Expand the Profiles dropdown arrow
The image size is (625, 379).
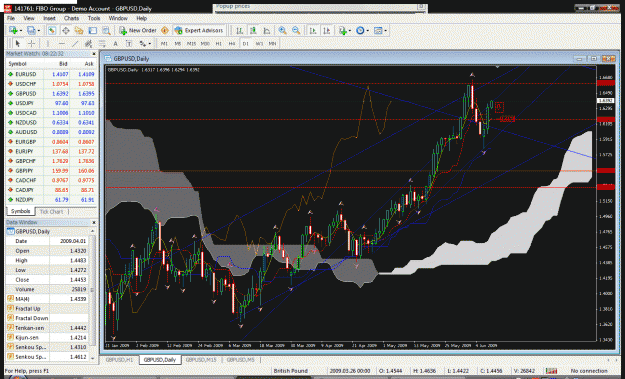pyautogui.click(x=38, y=30)
